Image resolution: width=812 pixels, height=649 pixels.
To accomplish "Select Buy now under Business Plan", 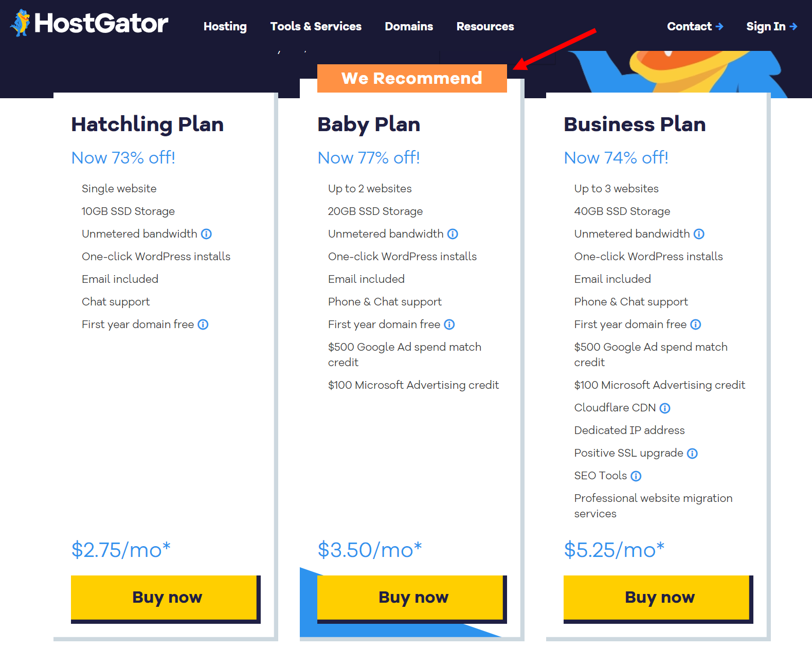I will point(658,598).
